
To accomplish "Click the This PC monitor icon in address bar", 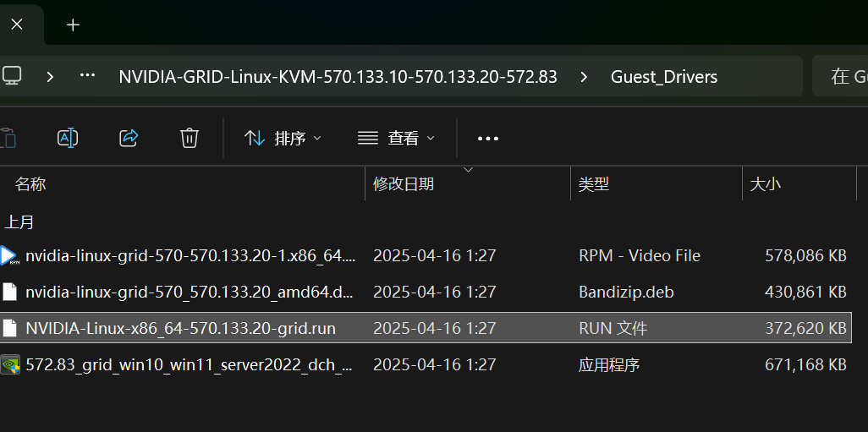I will point(11,76).
